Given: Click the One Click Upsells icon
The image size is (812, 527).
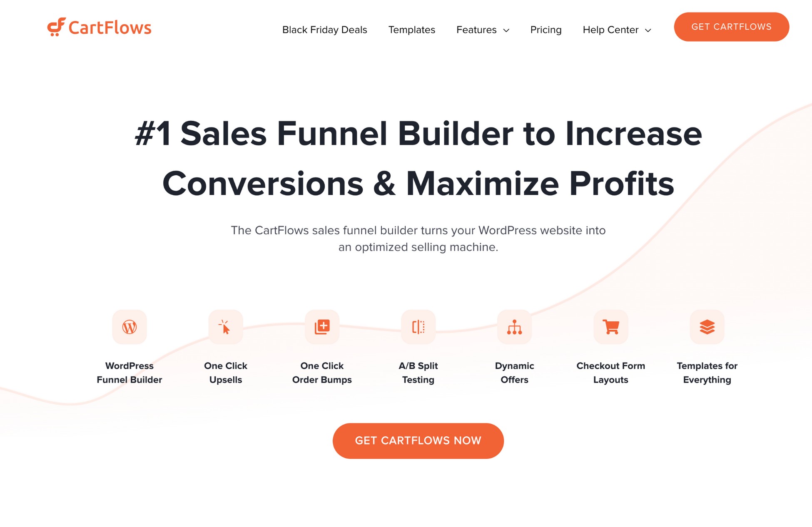Looking at the screenshot, I should pyautogui.click(x=226, y=326).
